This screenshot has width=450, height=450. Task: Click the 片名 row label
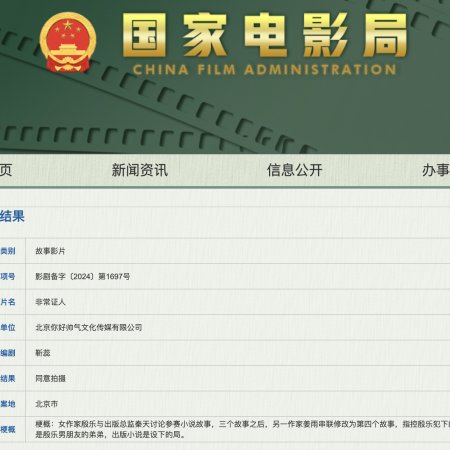[x=8, y=302]
